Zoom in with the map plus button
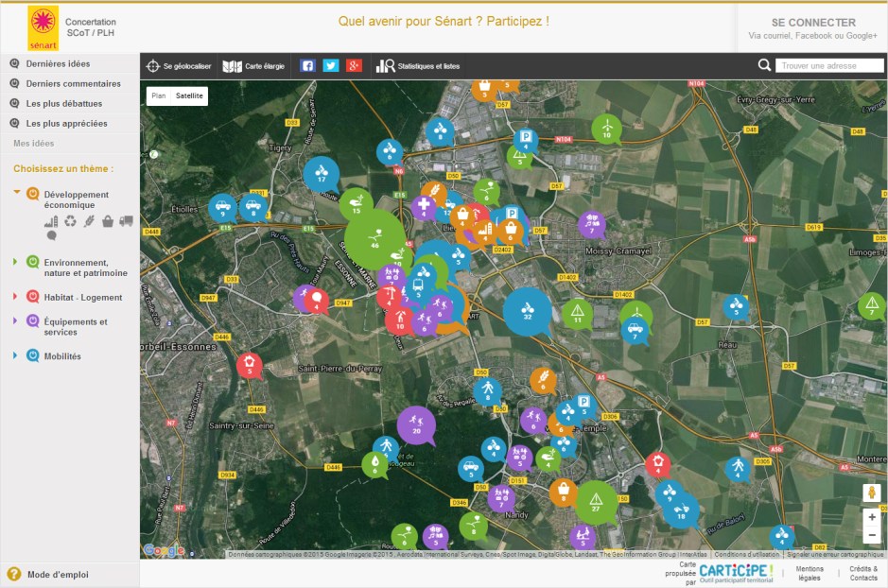 [x=872, y=517]
